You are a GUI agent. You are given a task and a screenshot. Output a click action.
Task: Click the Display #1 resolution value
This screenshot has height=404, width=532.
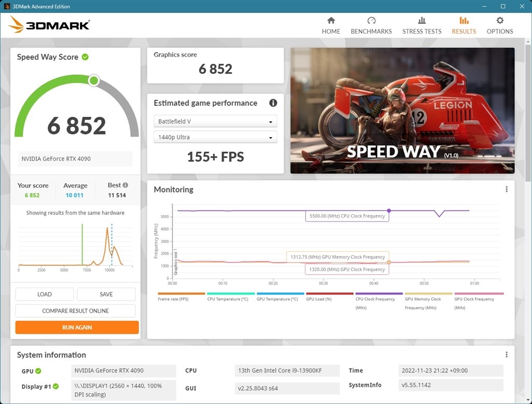click(124, 390)
